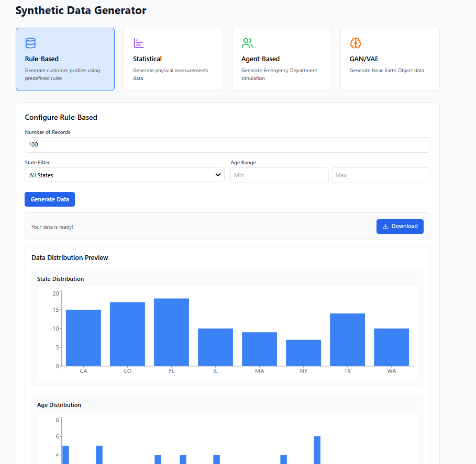
Task: Download the generated data
Action: pyautogui.click(x=400, y=226)
